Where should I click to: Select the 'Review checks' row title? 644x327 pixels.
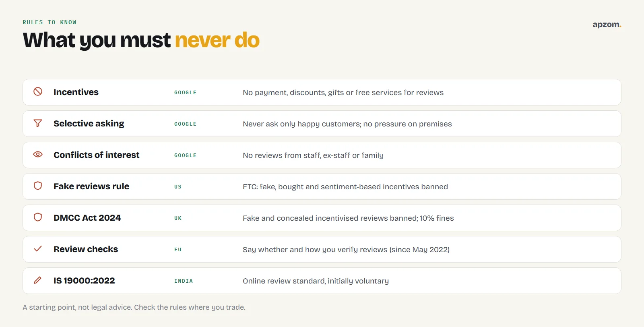86,249
